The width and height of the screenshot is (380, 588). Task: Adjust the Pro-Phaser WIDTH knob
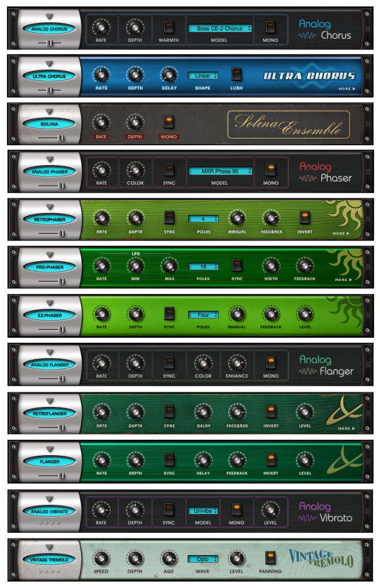pos(271,266)
